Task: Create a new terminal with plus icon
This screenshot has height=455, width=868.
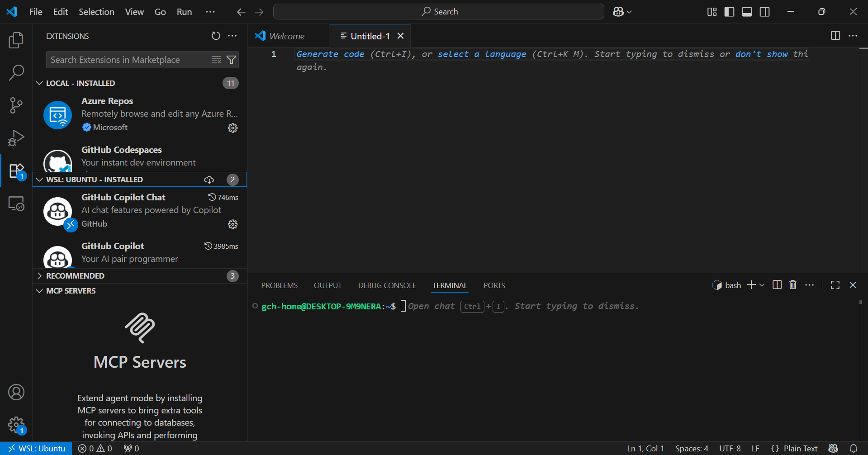Action: coord(751,285)
